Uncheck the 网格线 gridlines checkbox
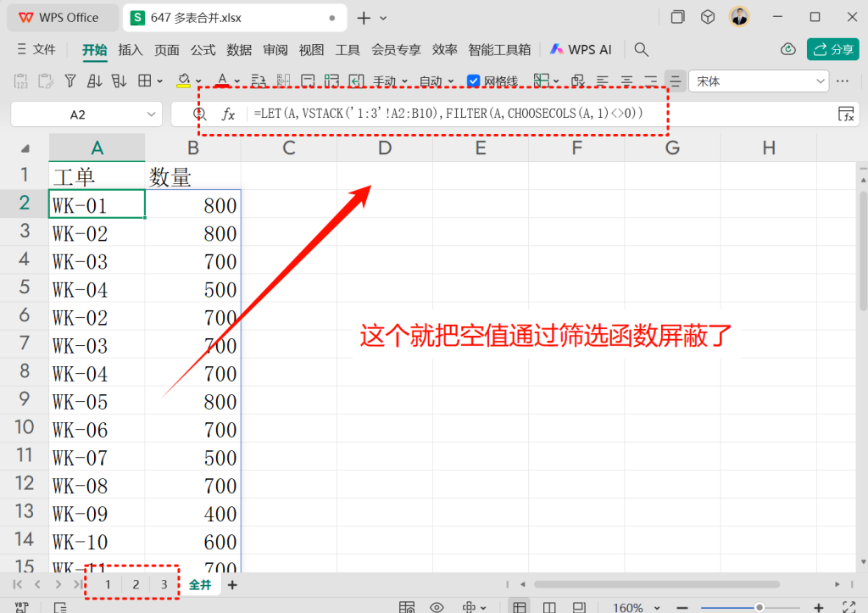 pos(473,81)
